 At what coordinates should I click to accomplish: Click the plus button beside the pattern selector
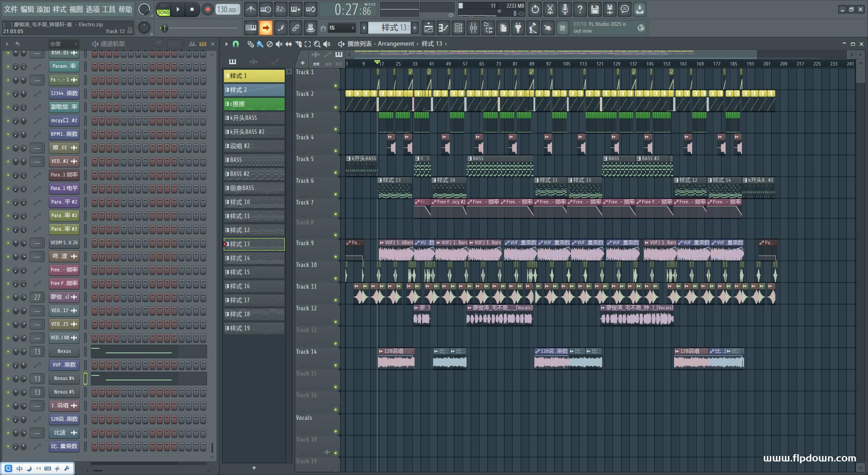click(x=415, y=28)
